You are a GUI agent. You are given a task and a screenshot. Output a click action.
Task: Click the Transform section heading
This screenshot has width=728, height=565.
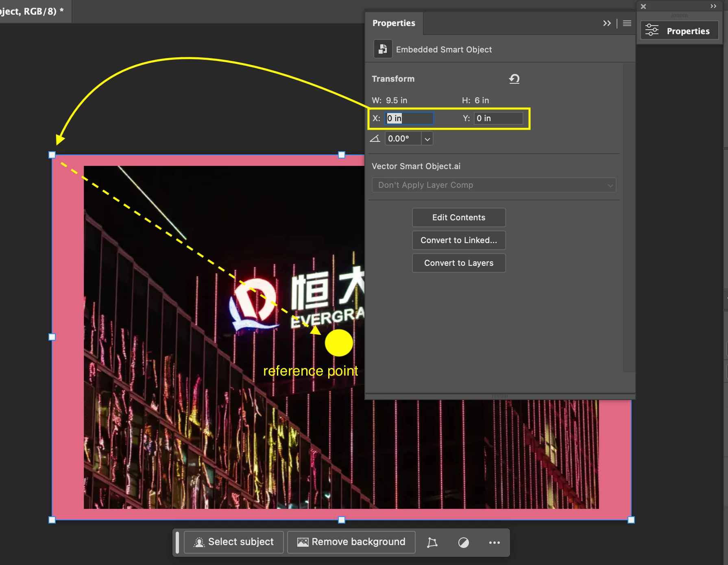393,79
